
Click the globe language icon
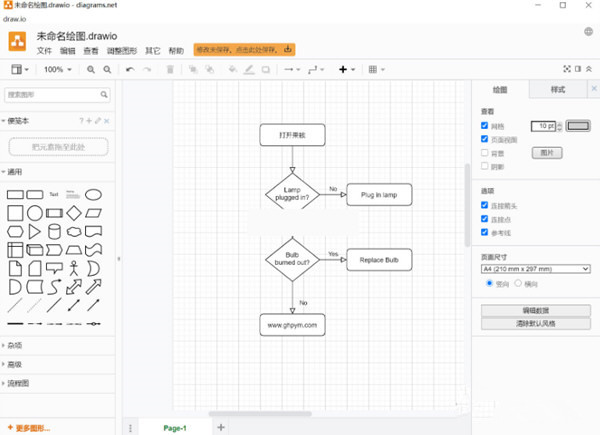point(588,31)
